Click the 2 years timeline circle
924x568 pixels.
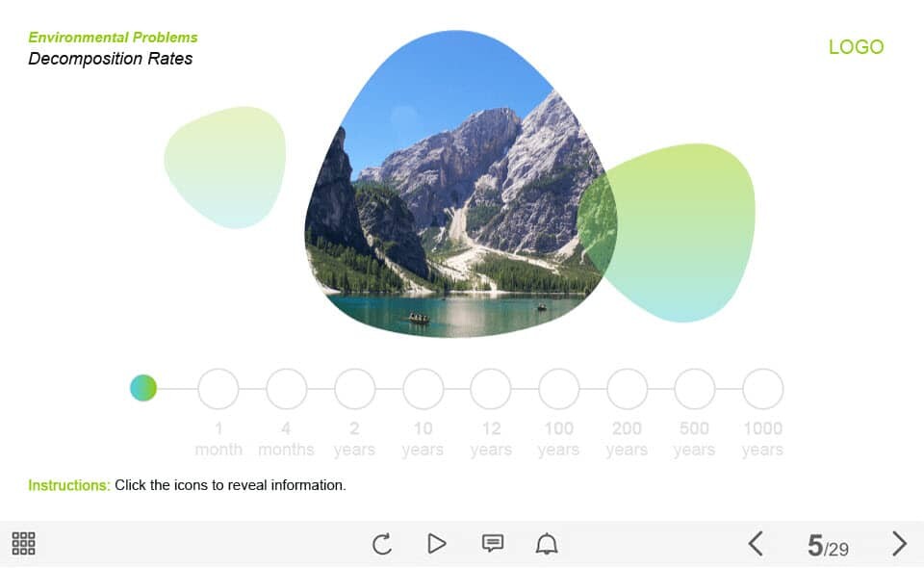tap(355, 389)
